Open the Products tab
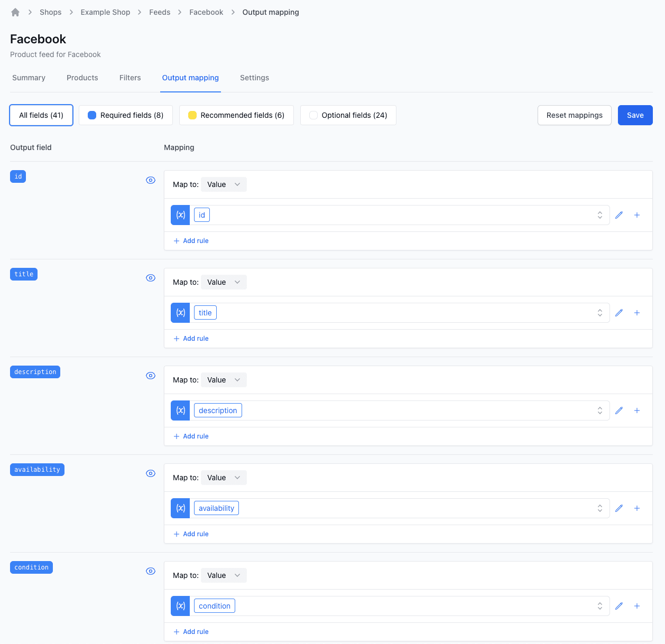 tap(82, 78)
